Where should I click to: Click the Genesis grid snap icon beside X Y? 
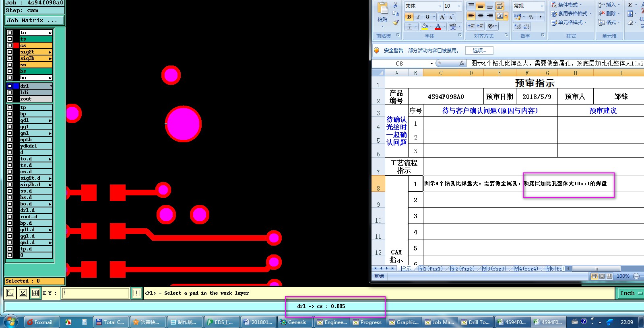(x=35, y=293)
